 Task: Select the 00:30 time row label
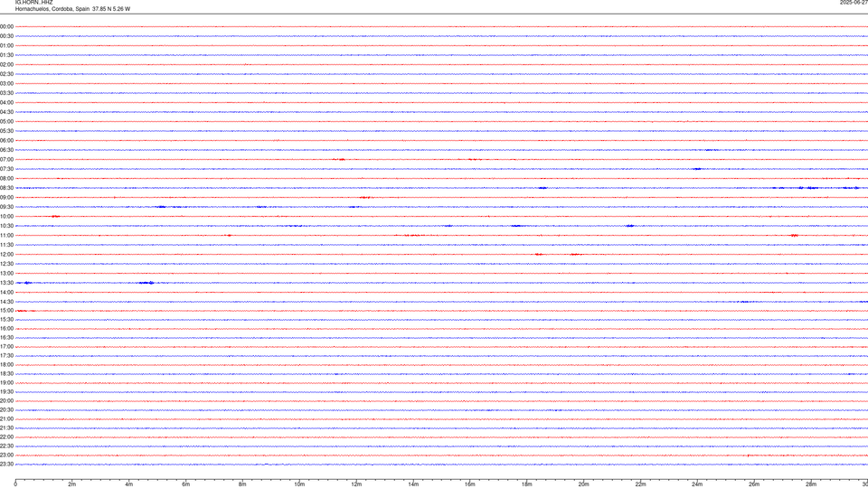point(6,36)
